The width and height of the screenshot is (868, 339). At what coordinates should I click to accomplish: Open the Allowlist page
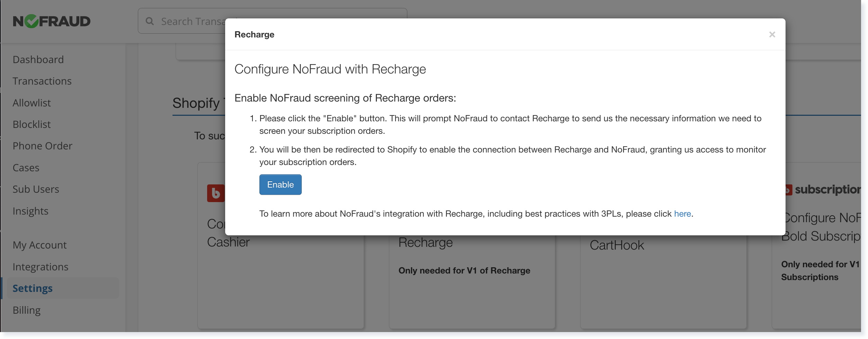tap(32, 103)
